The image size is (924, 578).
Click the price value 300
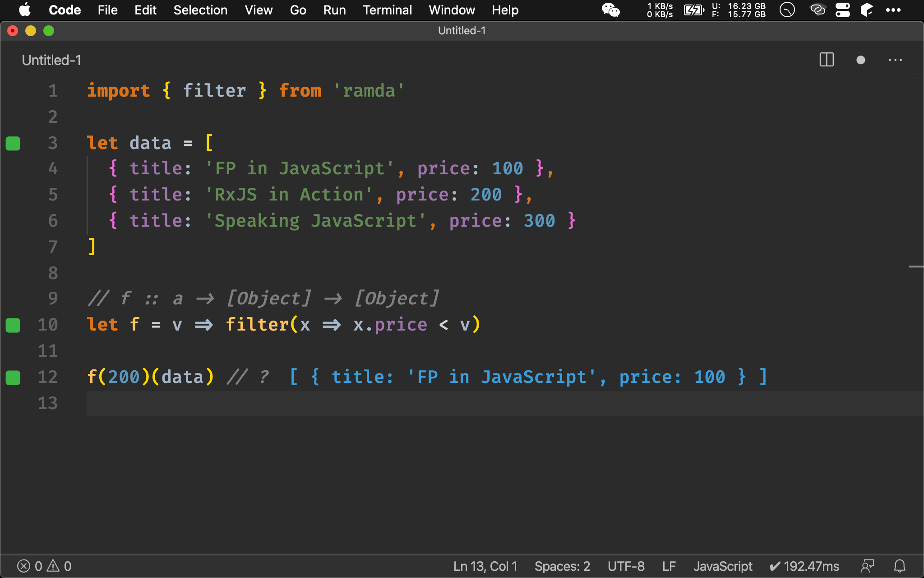(x=539, y=221)
